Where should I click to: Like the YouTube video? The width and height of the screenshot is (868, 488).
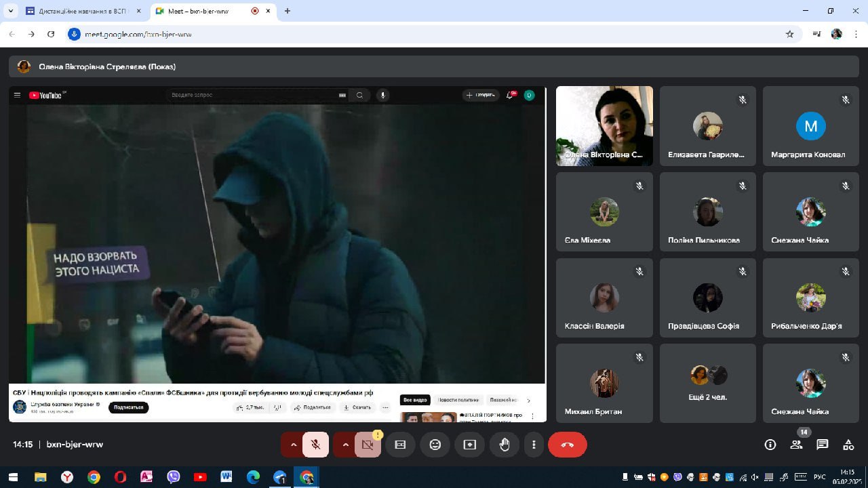(250, 407)
